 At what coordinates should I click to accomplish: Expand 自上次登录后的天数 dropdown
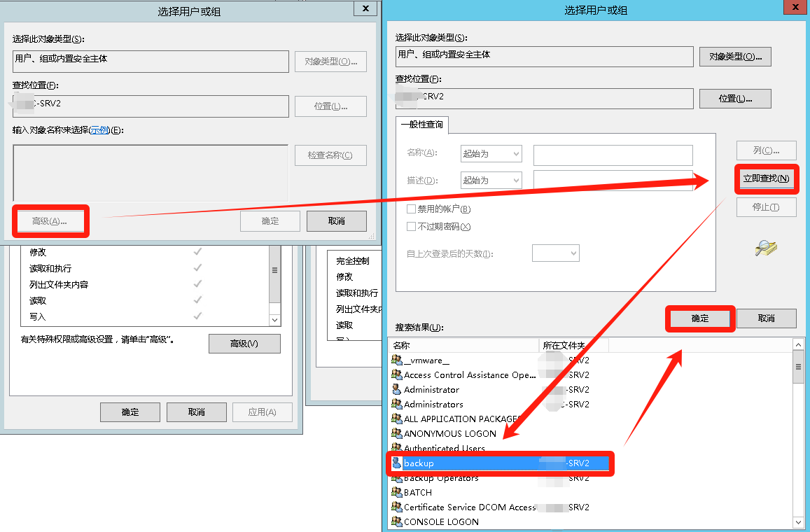coord(556,253)
